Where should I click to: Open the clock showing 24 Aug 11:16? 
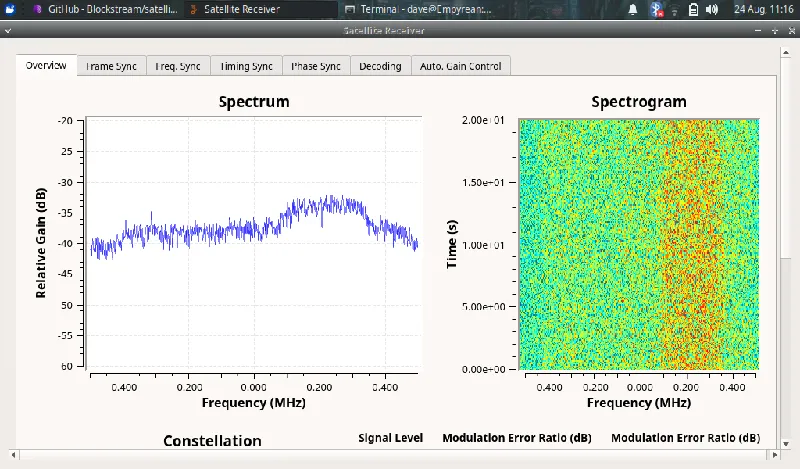tap(763, 9)
